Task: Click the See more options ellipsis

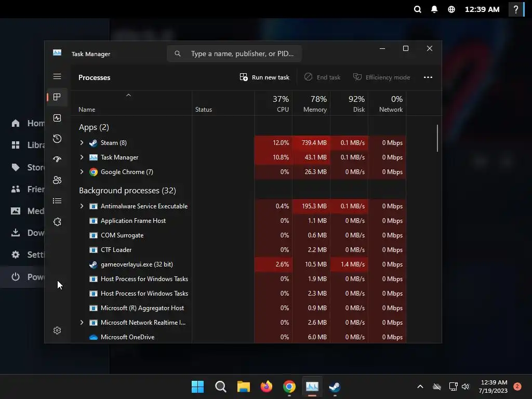Action: point(428,77)
